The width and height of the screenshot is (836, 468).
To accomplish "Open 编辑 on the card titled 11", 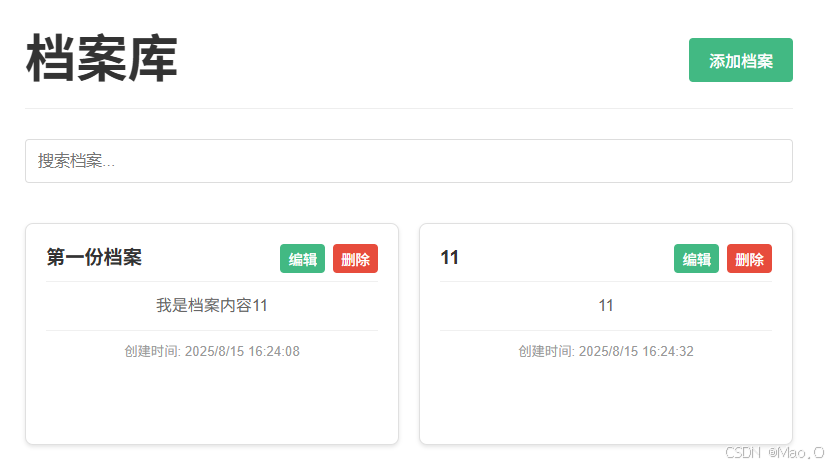I will 696,259.
